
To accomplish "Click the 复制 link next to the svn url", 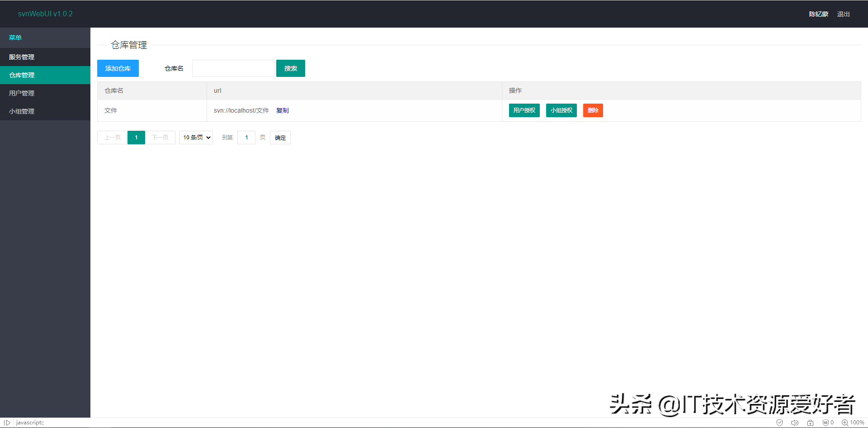I will point(282,110).
